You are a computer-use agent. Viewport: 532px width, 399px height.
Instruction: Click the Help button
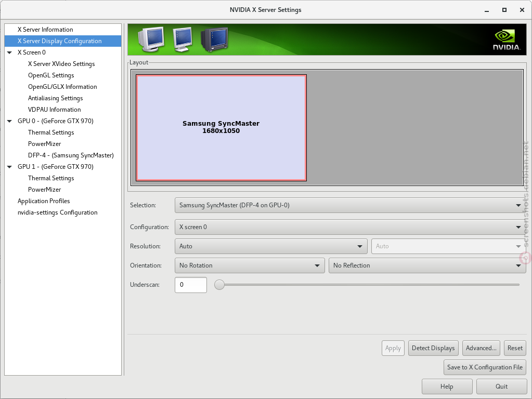[447, 387]
